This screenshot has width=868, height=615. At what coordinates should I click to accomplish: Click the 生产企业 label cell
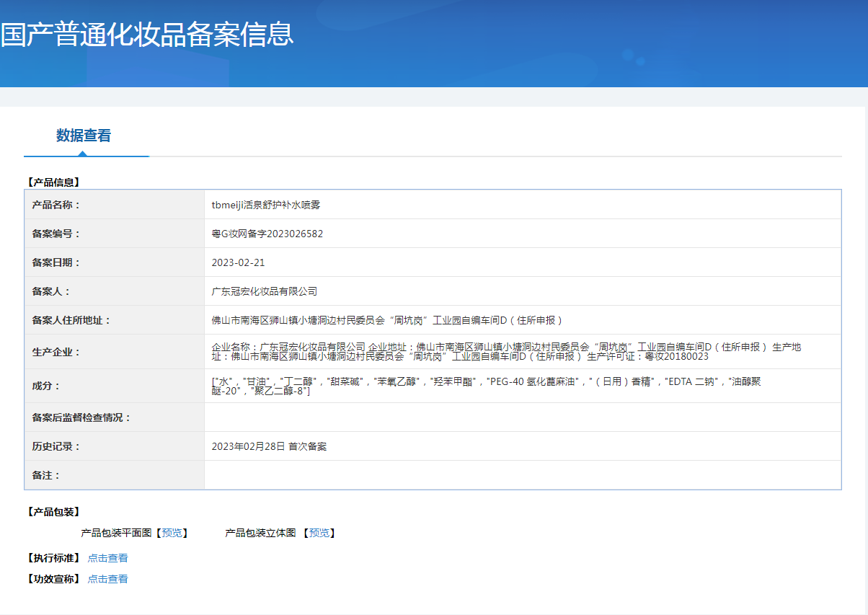pos(115,352)
